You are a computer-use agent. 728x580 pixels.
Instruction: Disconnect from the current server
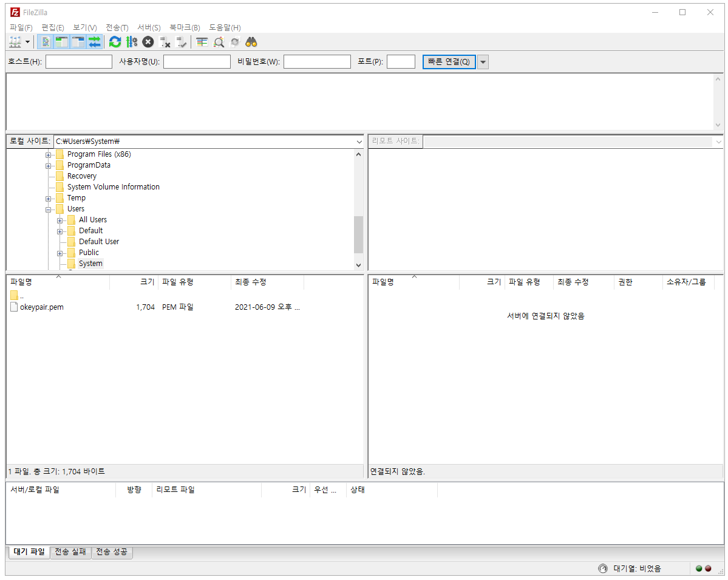165,43
